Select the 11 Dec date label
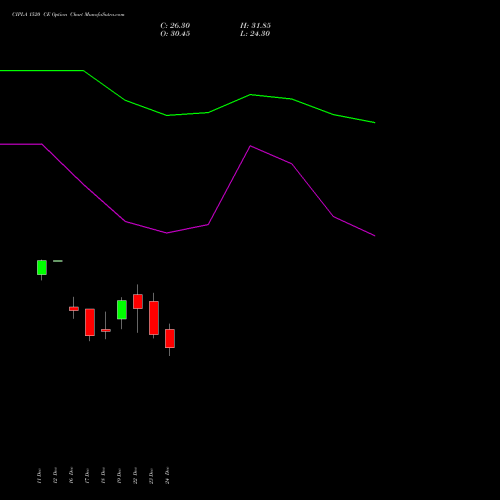500x500 pixels. tap(39, 475)
